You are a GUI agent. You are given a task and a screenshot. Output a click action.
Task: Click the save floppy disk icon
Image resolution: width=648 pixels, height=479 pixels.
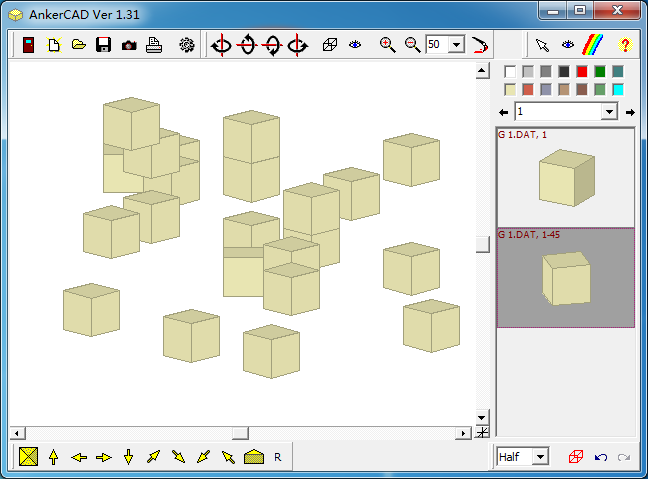[103, 45]
